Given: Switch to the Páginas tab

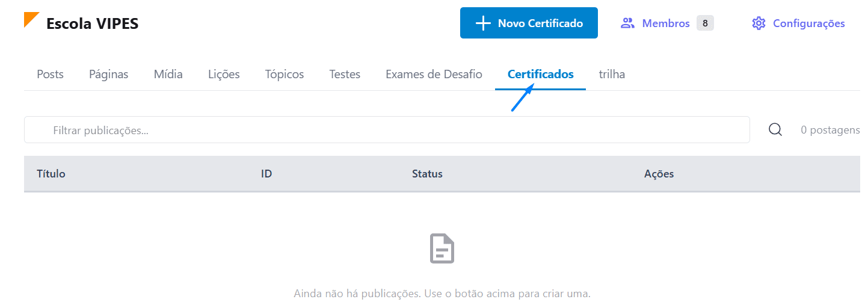Looking at the screenshot, I should (109, 75).
